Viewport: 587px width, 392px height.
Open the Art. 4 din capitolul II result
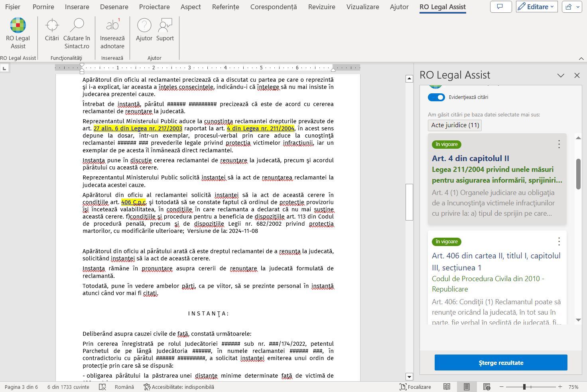pos(471,158)
